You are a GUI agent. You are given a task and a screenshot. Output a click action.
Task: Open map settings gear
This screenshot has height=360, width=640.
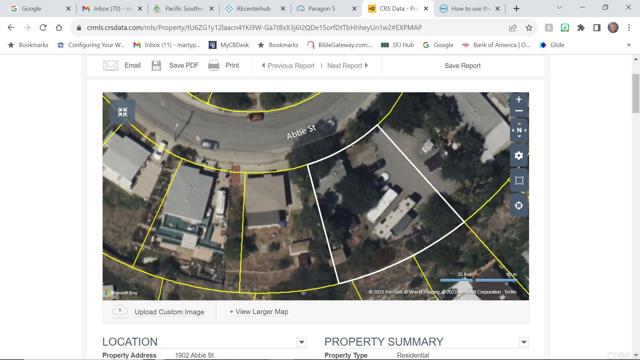519,156
